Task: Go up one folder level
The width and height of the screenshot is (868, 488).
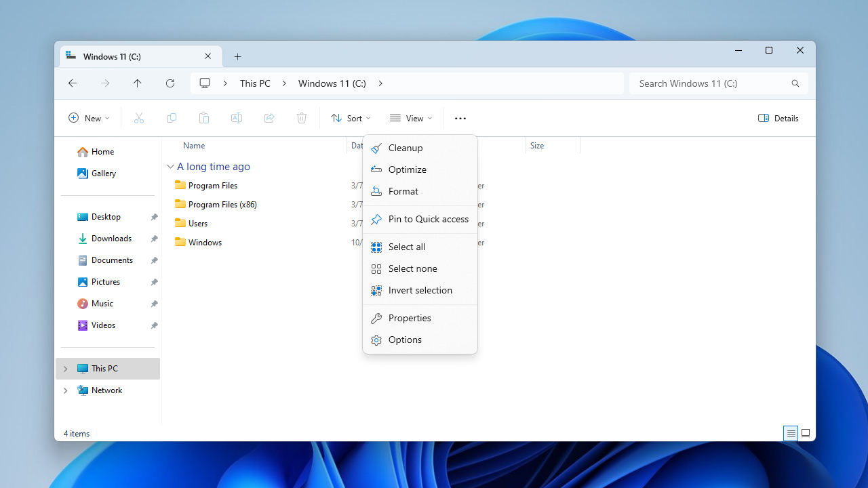Action: 138,83
